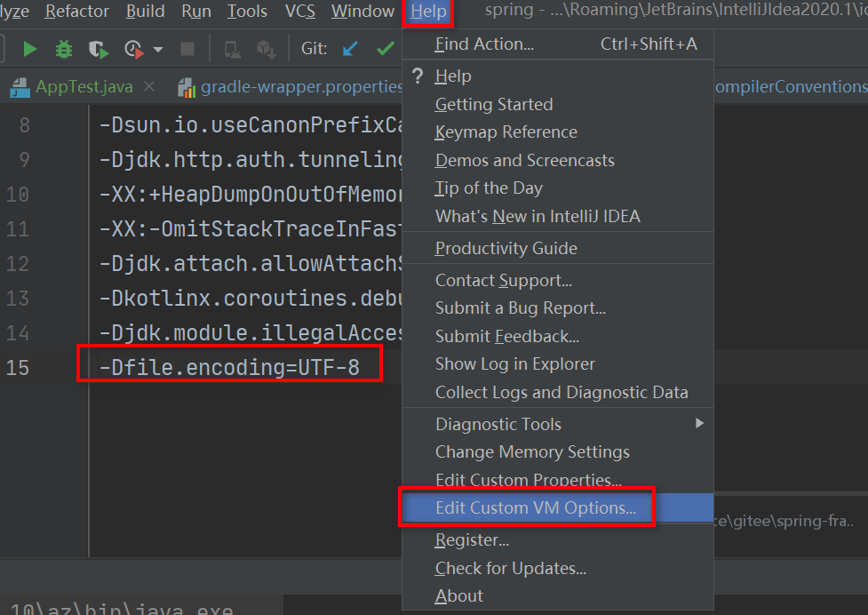Select Check for Updates
Screen dimensions: 868x615
point(558,568)
